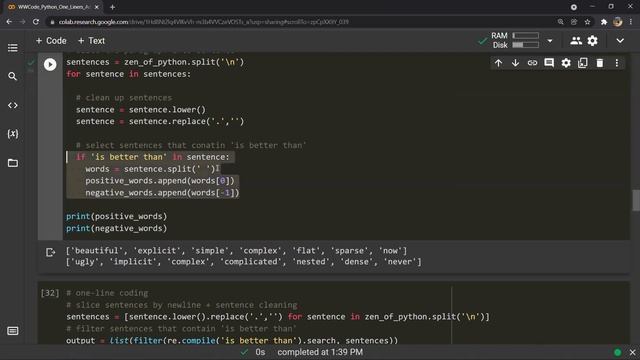Open the table of contents sidebar

click(x=13, y=48)
